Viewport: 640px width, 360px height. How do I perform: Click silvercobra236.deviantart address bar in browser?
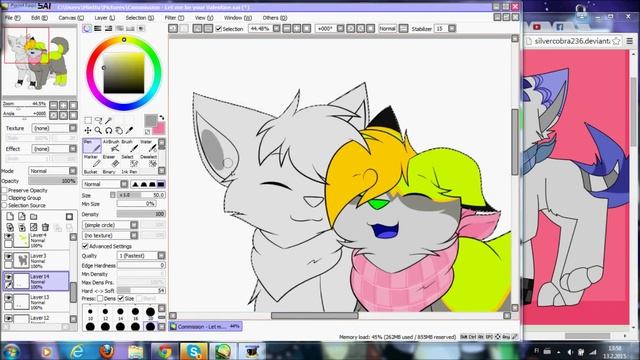tap(571, 41)
